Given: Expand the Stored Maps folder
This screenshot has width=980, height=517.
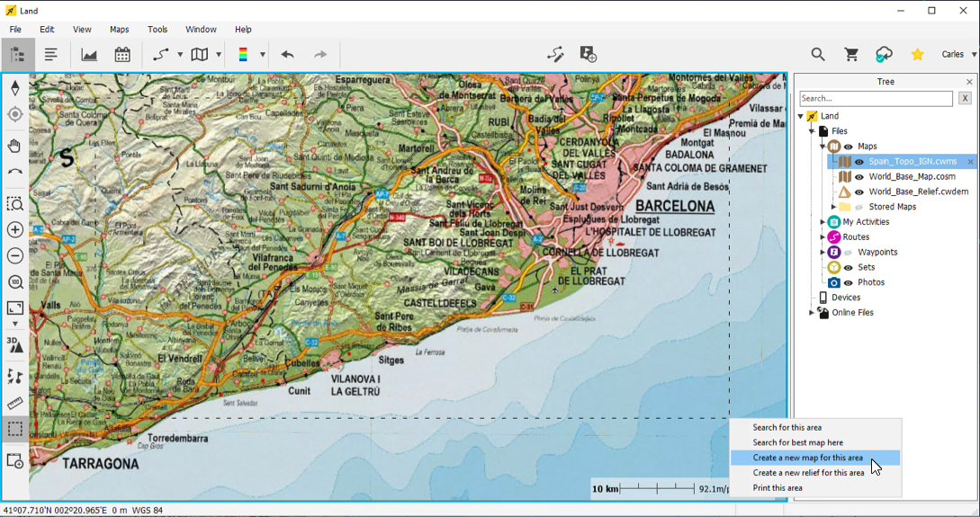Looking at the screenshot, I should coord(833,207).
